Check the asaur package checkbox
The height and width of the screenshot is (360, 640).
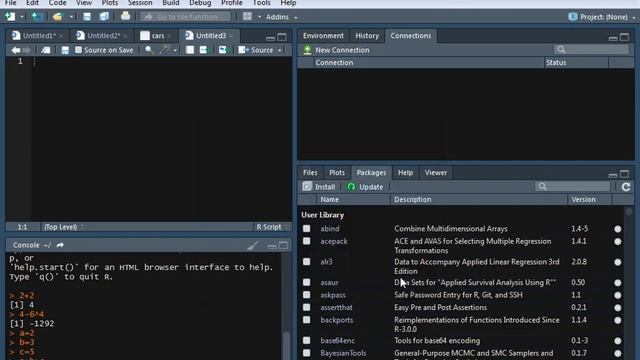tap(307, 282)
